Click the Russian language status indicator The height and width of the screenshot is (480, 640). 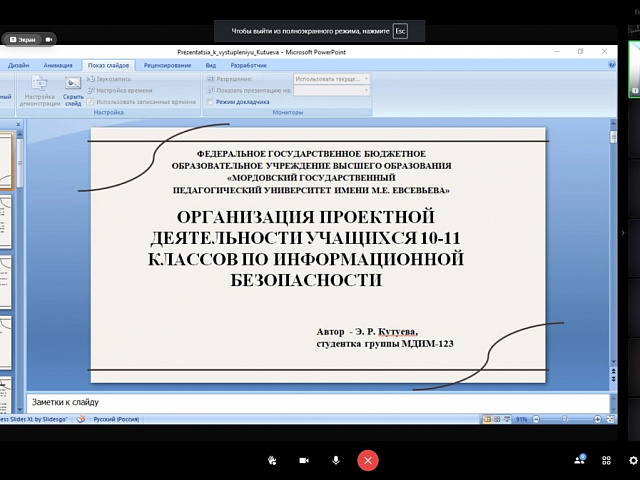click(117, 420)
